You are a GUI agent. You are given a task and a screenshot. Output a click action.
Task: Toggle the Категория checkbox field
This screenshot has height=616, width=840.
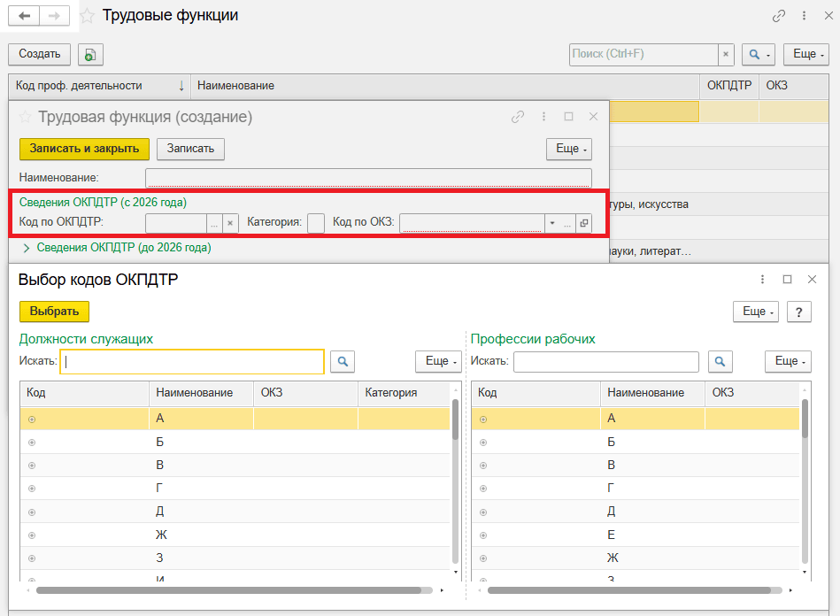(316, 223)
